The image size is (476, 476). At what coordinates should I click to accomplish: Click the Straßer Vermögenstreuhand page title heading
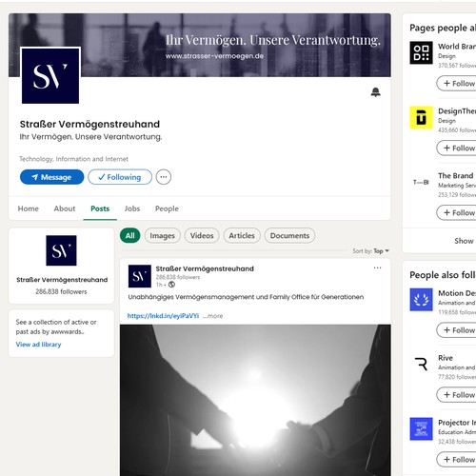(89, 125)
